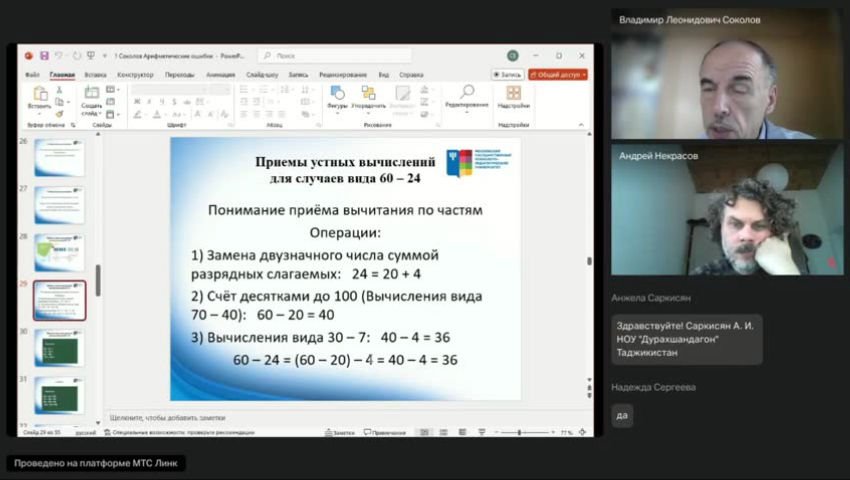Screen dimensions: 850x480
Task: Open the Конструктор ribbon tab
Action: [x=136, y=75]
